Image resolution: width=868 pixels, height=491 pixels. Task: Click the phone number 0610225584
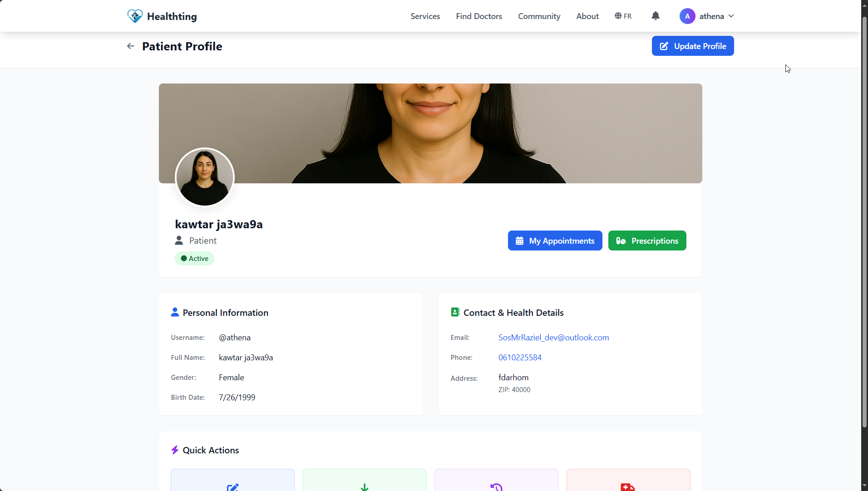pyautogui.click(x=520, y=358)
